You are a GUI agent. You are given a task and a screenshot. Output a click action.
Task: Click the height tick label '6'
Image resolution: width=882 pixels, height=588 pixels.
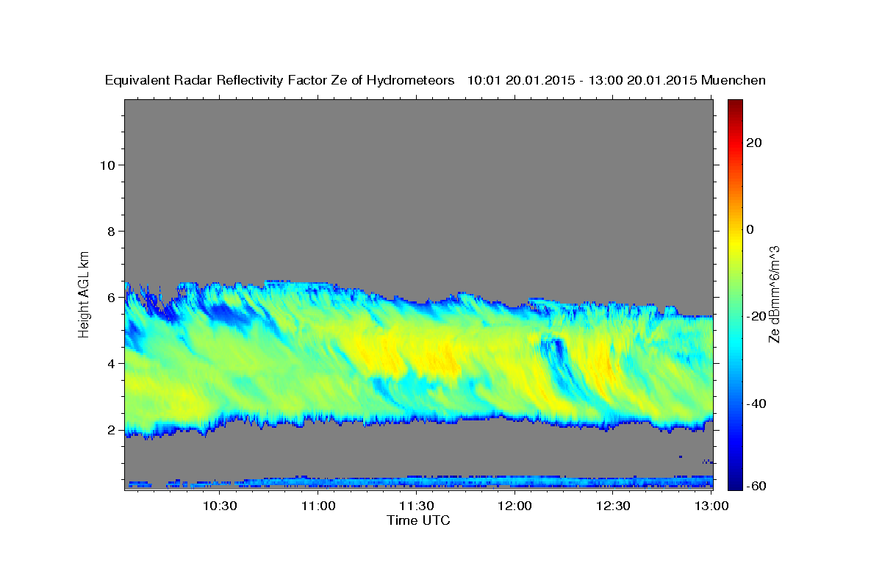click(110, 297)
